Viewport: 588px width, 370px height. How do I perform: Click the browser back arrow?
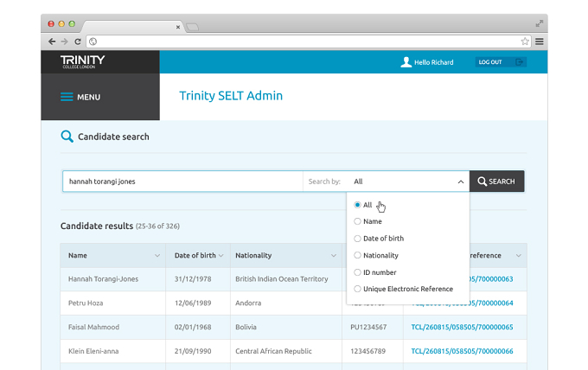tap(52, 41)
